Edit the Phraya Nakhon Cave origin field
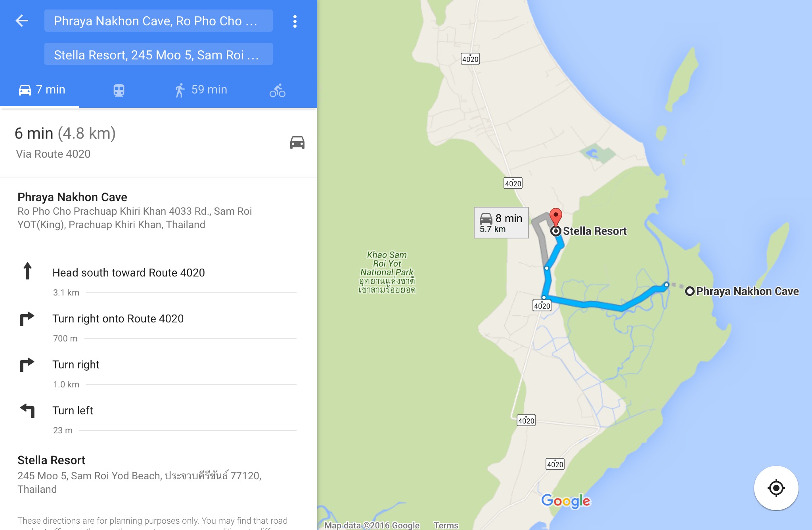The width and height of the screenshot is (812, 530). (x=159, y=21)
